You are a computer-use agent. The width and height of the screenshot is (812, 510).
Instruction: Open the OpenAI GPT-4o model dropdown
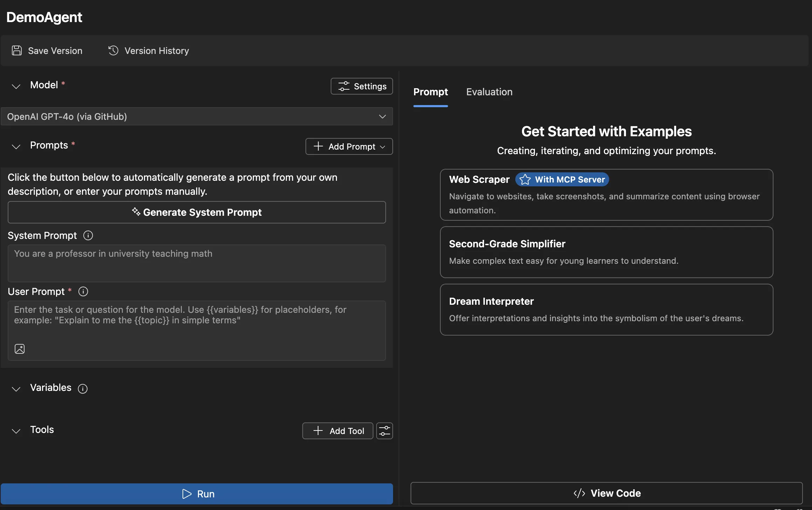(197, 117)
